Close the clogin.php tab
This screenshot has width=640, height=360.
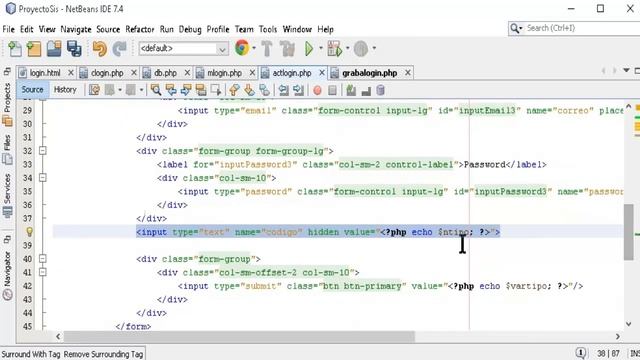pyautogui.click(x=134, y=73)
